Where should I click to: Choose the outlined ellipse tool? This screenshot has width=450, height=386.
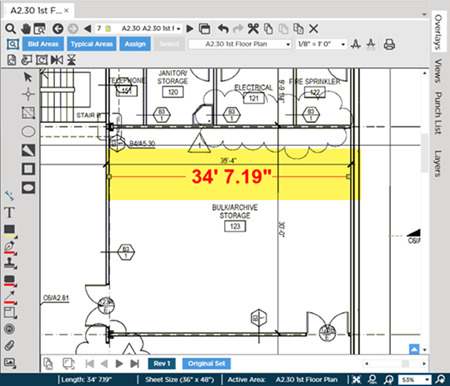click(x=28, y=132)
